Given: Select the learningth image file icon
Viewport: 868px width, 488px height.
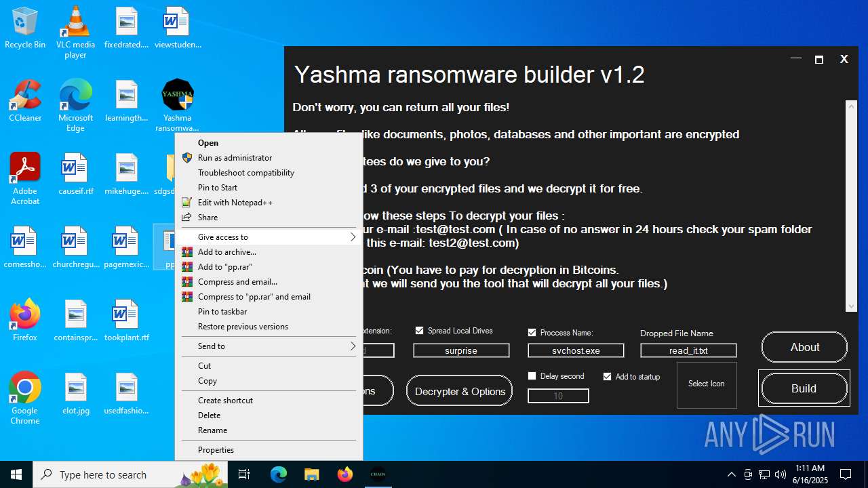Looking at the screenshot, I should [x=126, y=101].
